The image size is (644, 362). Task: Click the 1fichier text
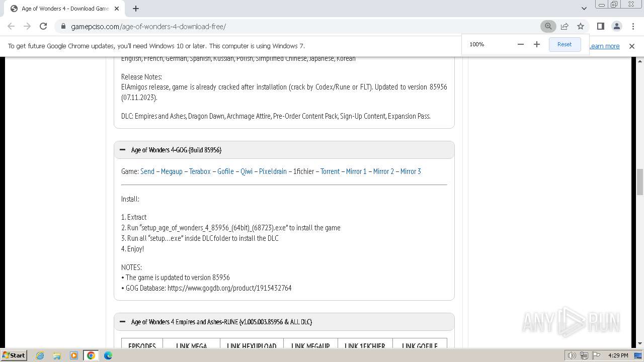303,171
